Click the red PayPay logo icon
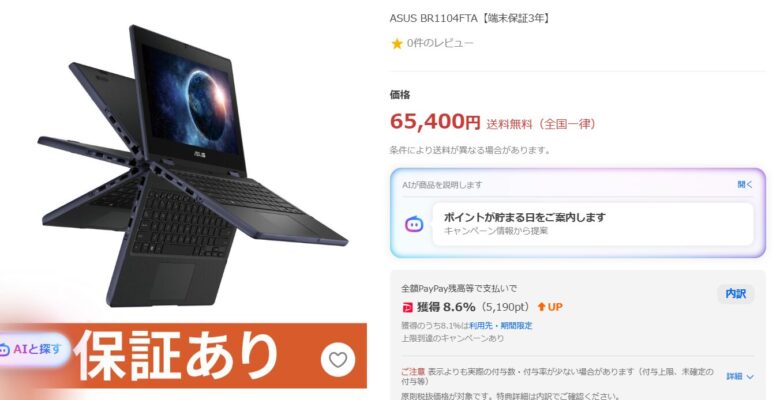Image resolution: width=780 pixels, height=400 pixels. click(407, 307)
